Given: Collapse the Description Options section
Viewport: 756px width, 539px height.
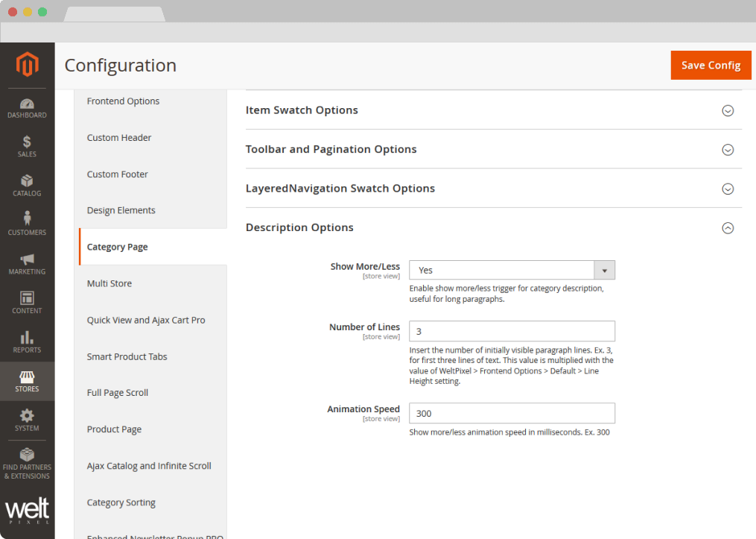Looking at the screenshot, I should tap(728, 228).
